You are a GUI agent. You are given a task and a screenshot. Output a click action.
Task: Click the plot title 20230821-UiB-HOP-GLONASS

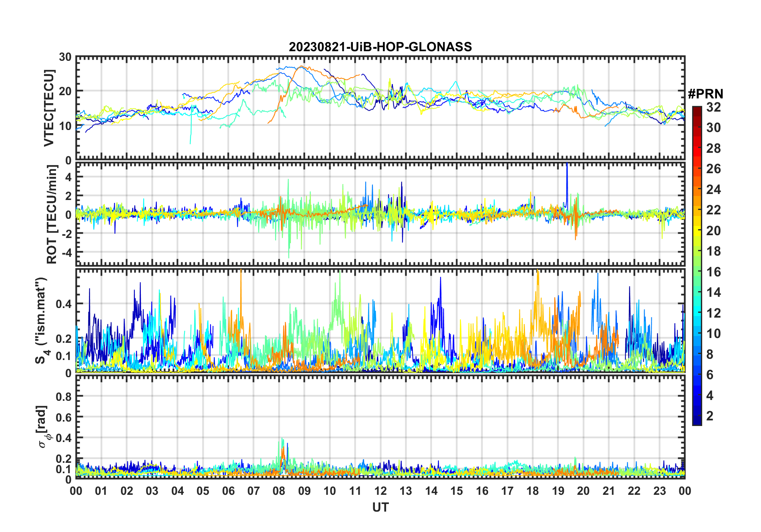point(380,47)
